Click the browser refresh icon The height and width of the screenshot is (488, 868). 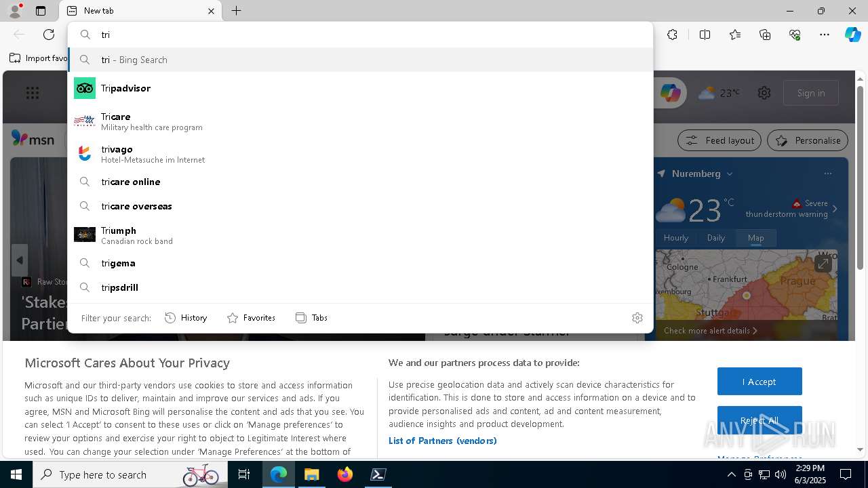(49, 35)
